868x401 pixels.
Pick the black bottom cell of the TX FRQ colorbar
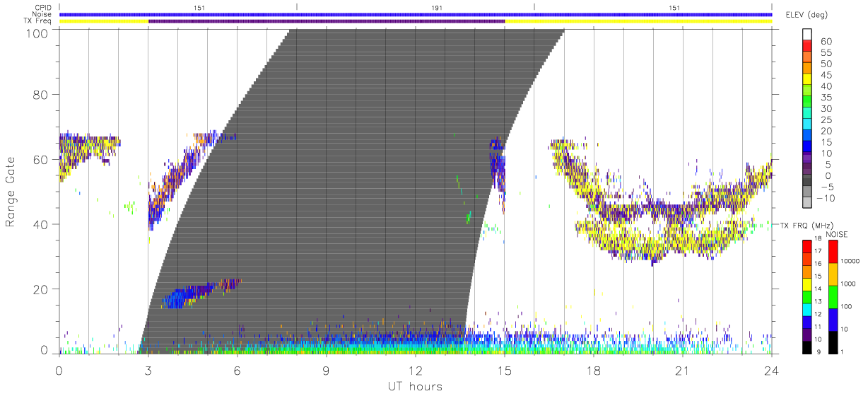807,347
